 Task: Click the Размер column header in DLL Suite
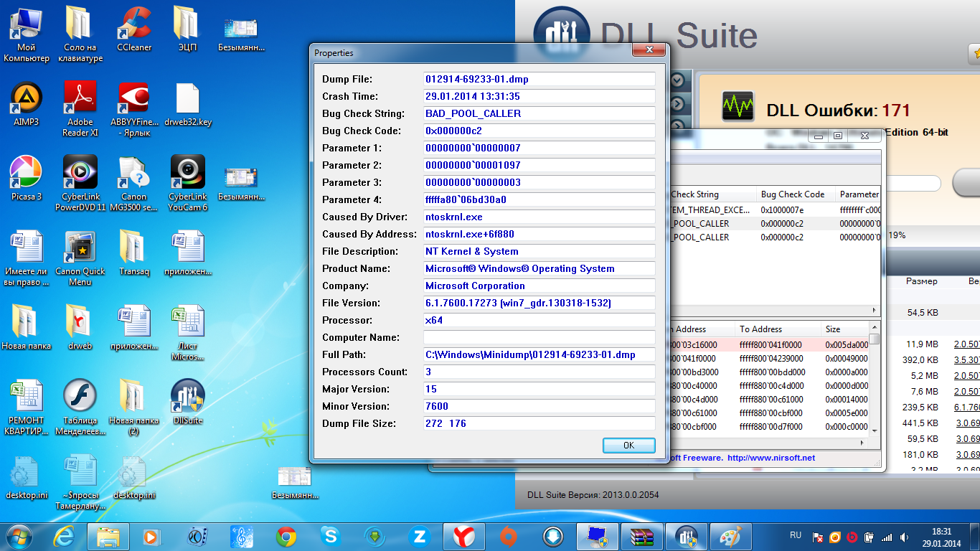point(921,281)
